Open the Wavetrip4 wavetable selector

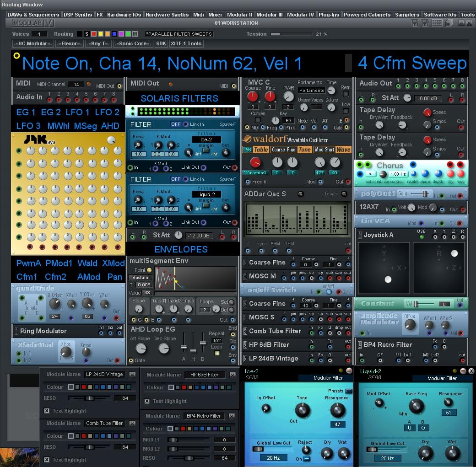255,172
